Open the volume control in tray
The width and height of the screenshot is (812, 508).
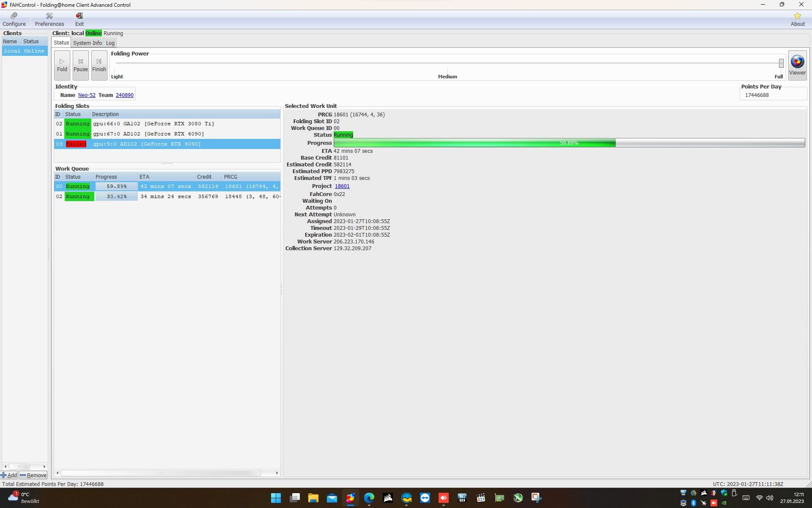pos(770,498)
